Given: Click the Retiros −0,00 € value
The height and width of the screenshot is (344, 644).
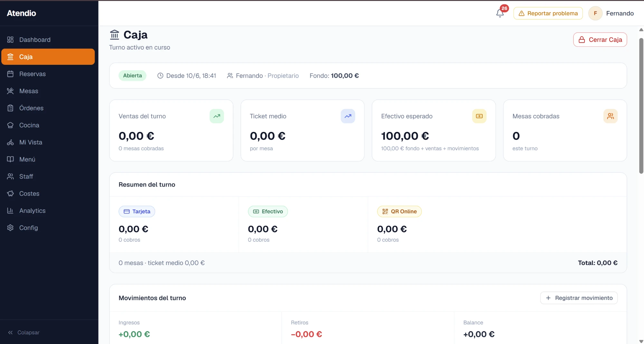Looking at the screenshot, I should [x=307, y=334].
